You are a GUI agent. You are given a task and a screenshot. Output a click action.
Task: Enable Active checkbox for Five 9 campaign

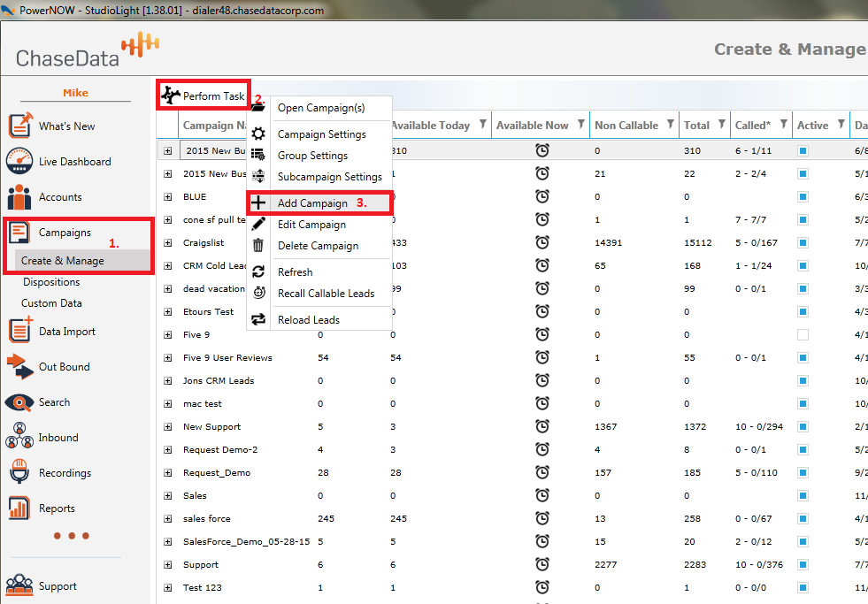click(803, 334)
